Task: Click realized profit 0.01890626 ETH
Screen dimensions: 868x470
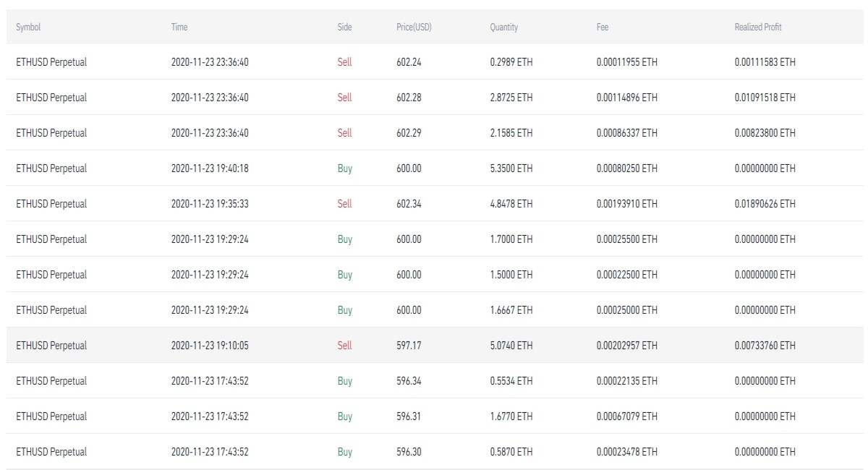Action: (765, 204)
